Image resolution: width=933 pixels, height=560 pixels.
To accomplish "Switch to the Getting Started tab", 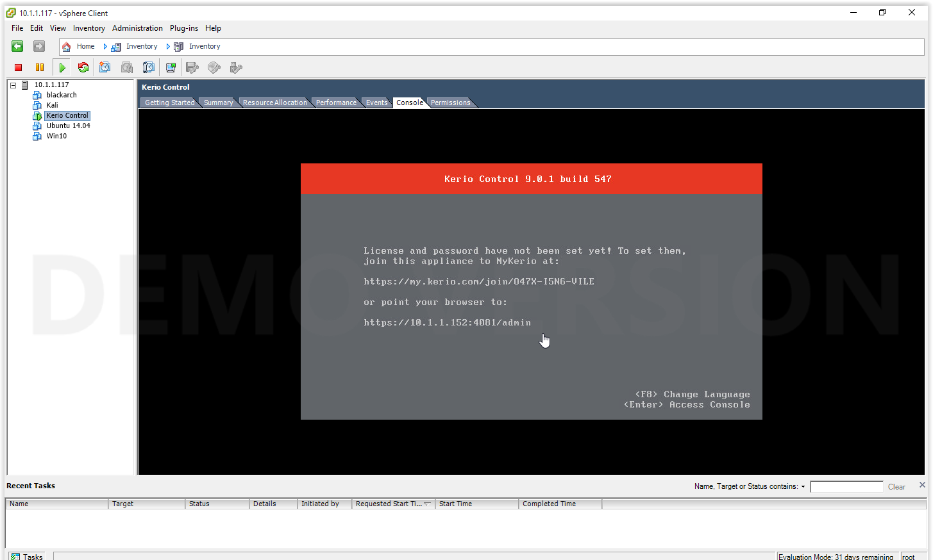I will pos(169,103).
